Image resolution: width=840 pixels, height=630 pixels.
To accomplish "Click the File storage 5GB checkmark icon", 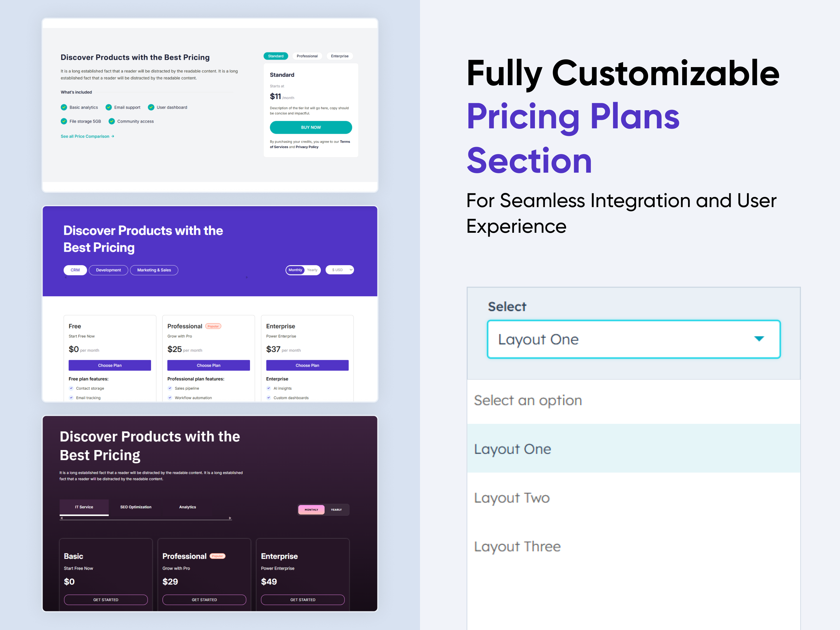I will tap(64, 122).
